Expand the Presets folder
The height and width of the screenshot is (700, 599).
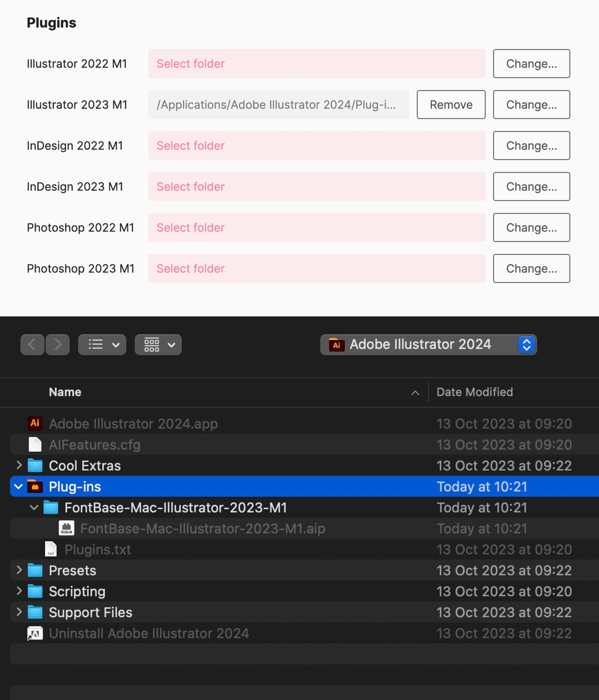[x=19, y=570]
